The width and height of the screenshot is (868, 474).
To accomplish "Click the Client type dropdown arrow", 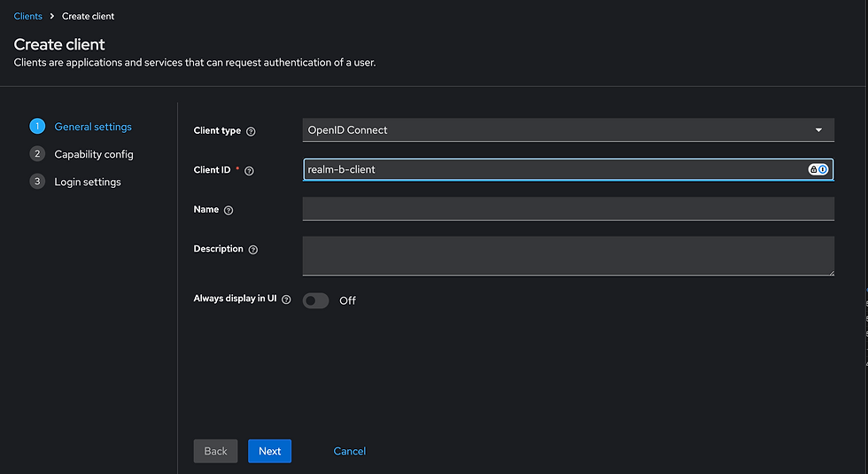I will tap(818, 130).
